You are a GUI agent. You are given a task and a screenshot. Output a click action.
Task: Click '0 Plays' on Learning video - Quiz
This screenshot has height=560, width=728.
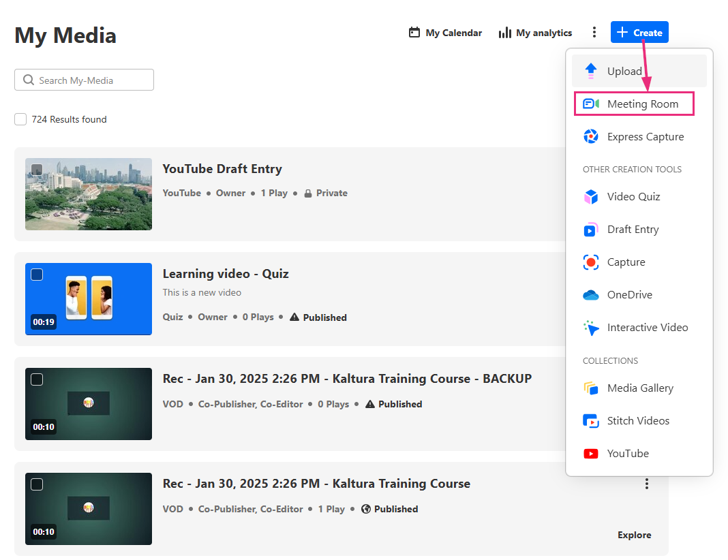[258, 317]
